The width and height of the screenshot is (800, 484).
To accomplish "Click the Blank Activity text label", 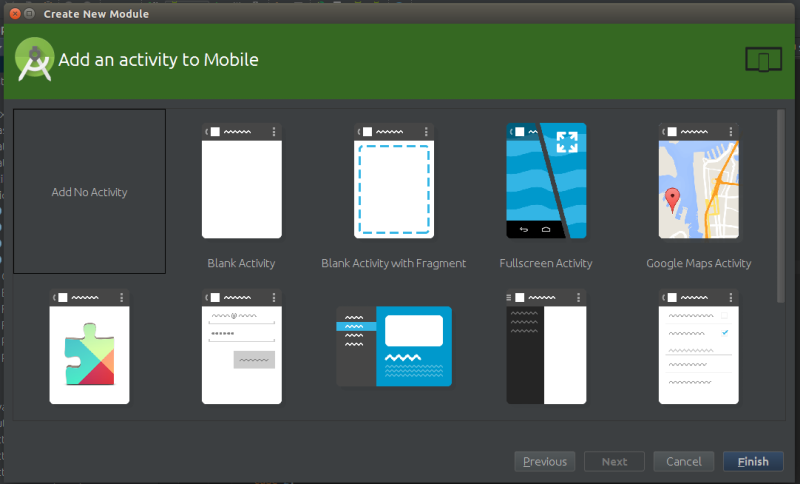I will pyautogui.click(x=241, y=263).
